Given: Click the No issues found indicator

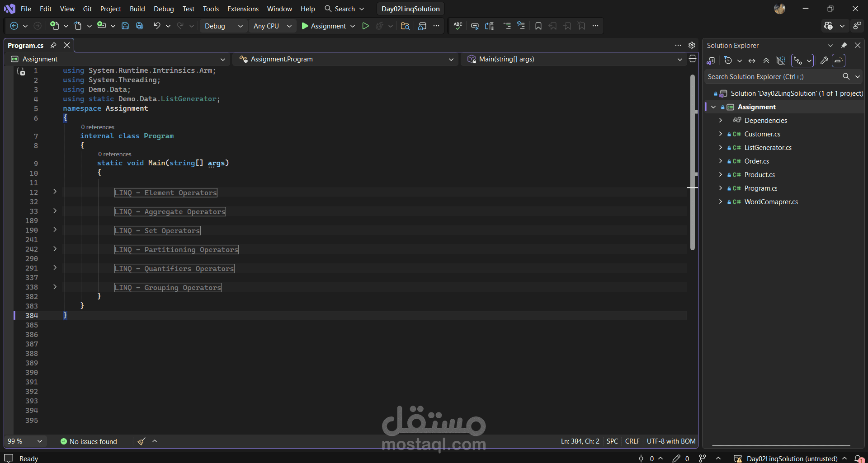Looking at the screenshot, I should [x=89, y=441].
